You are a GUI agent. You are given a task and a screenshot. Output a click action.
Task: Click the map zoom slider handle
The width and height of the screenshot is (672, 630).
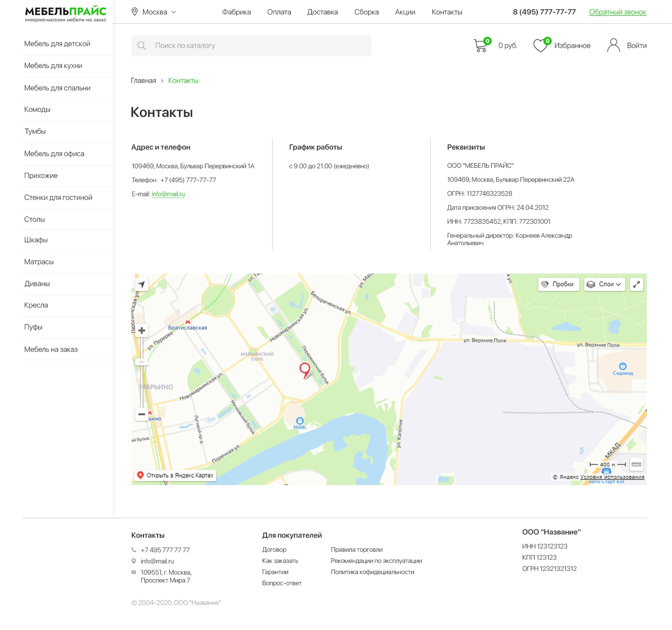click(x=142, y=362)
